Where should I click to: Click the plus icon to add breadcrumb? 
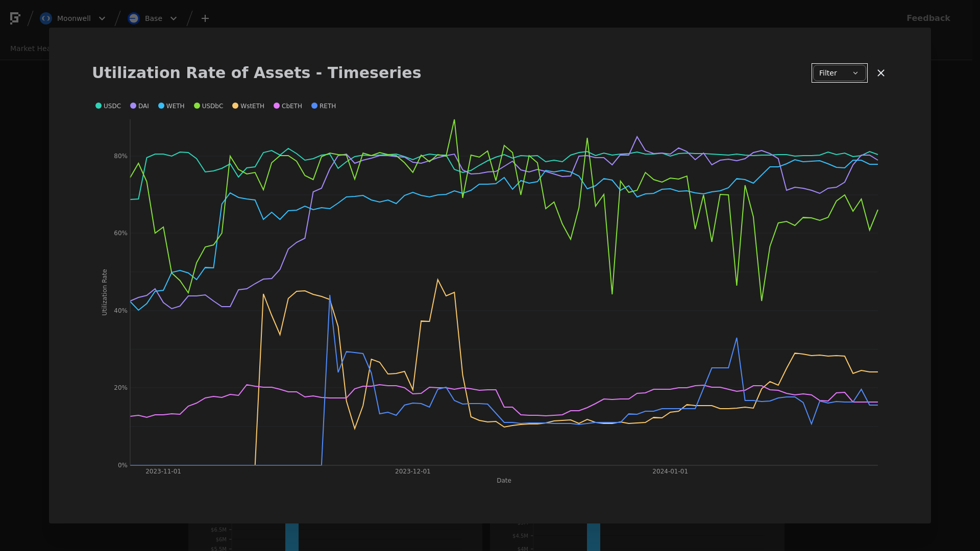(x=205, y=18)
